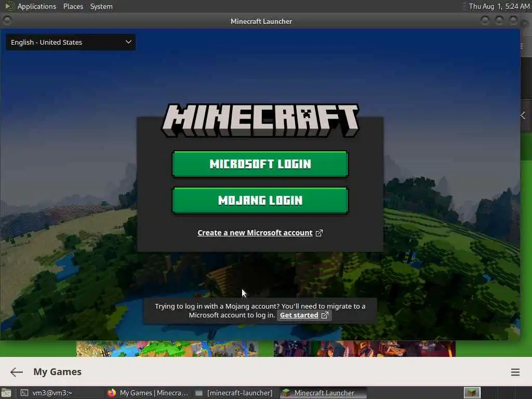Click the show desktop icon in taskbar
The image size is (532, 399).
click(x=6, y=393)
